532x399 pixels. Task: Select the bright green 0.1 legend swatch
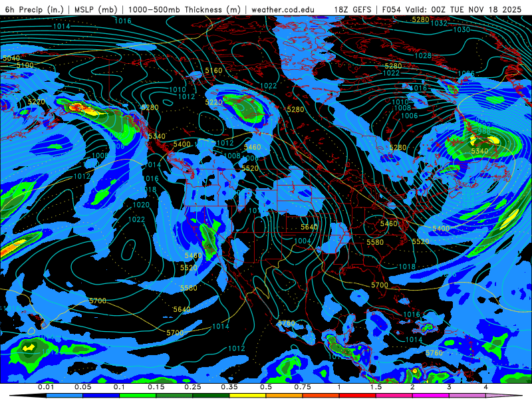pyautogui.click(x=138, y=396)
